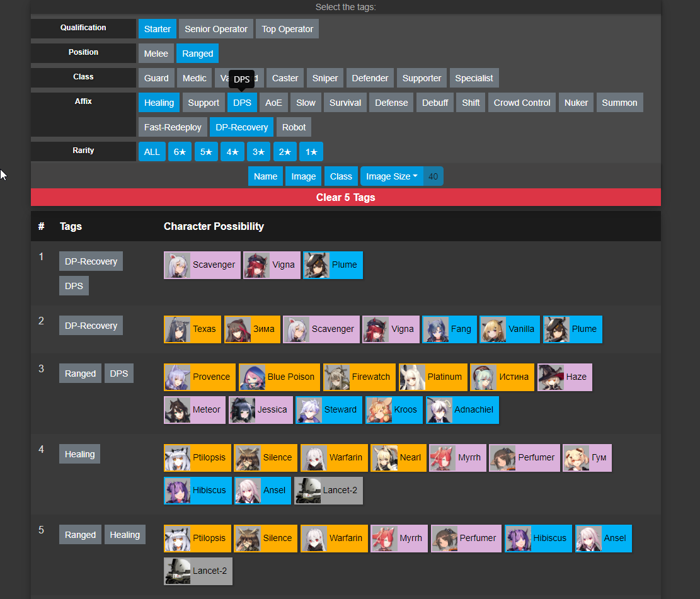Select the Survival affix tag
Image resolution: width=700 pixels, height=599 pixels.
coord(345,103)
